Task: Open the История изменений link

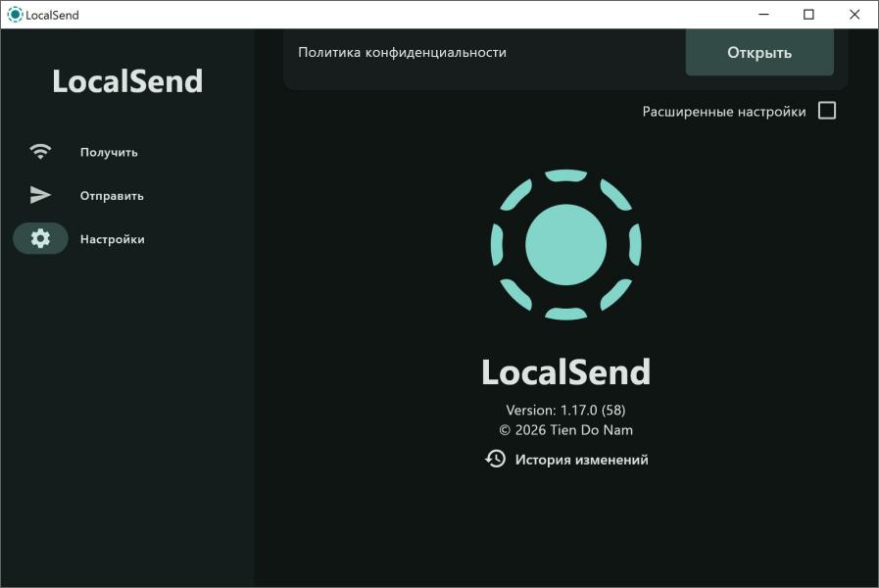Action: coord(581,460)
